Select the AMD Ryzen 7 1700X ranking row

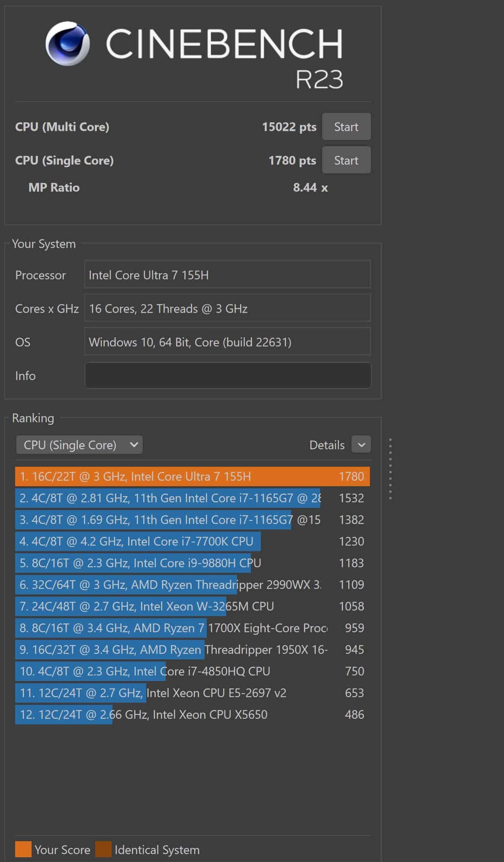tap(192, 628)
